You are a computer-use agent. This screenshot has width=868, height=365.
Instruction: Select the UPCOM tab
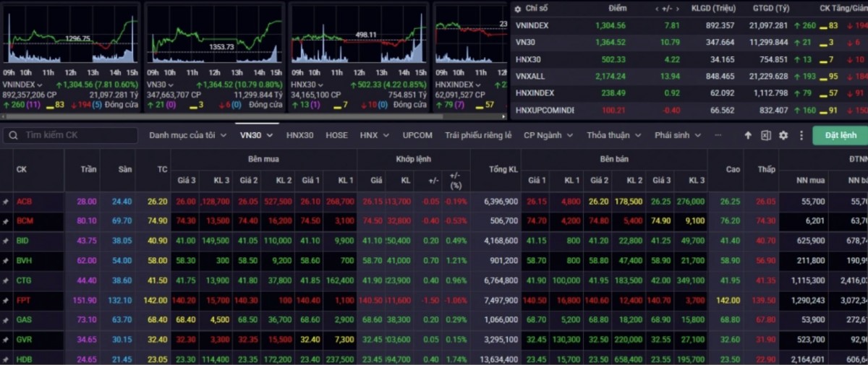pyautogui.click(x=417, y=135)
